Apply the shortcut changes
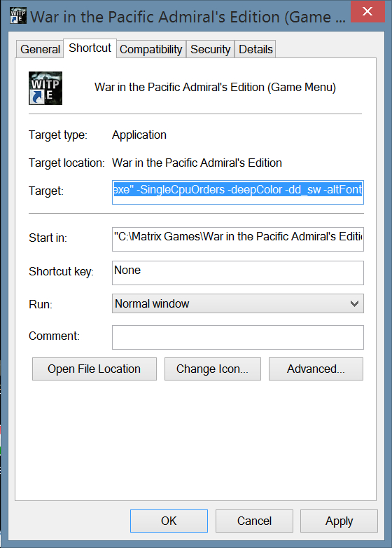 [x=339, y=521]
